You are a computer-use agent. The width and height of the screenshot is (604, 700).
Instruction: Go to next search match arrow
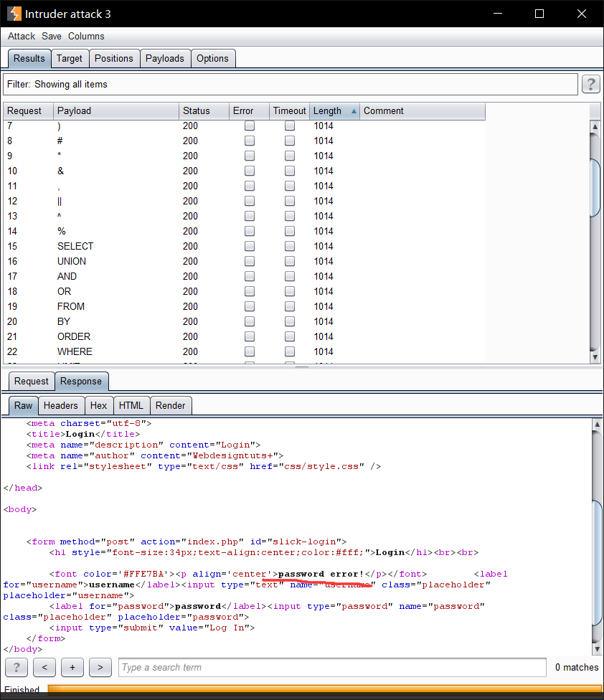100,668
